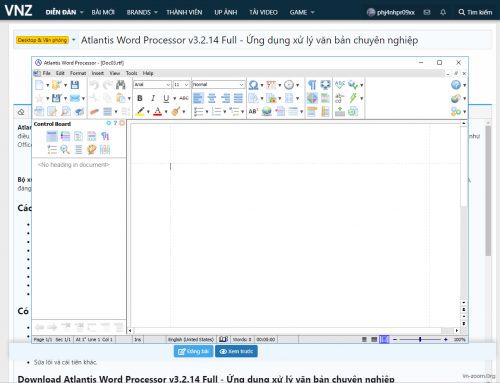
Task: Toggle Underline formatting
Action: [166, 98]
